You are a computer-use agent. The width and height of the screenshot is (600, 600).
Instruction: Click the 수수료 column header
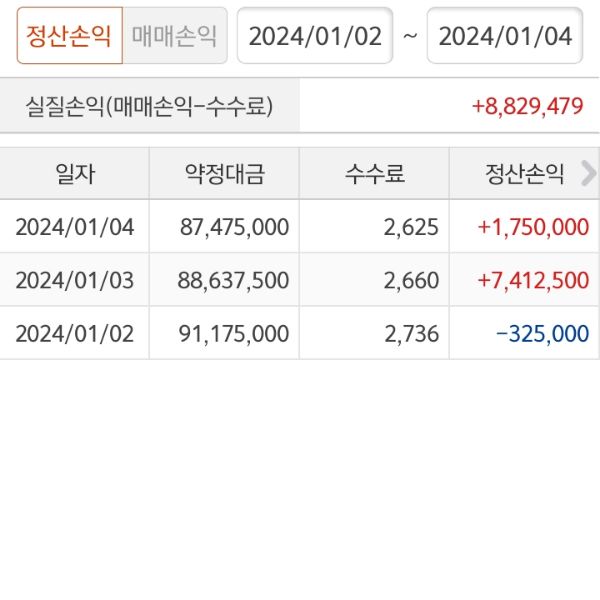coord(374,174)
